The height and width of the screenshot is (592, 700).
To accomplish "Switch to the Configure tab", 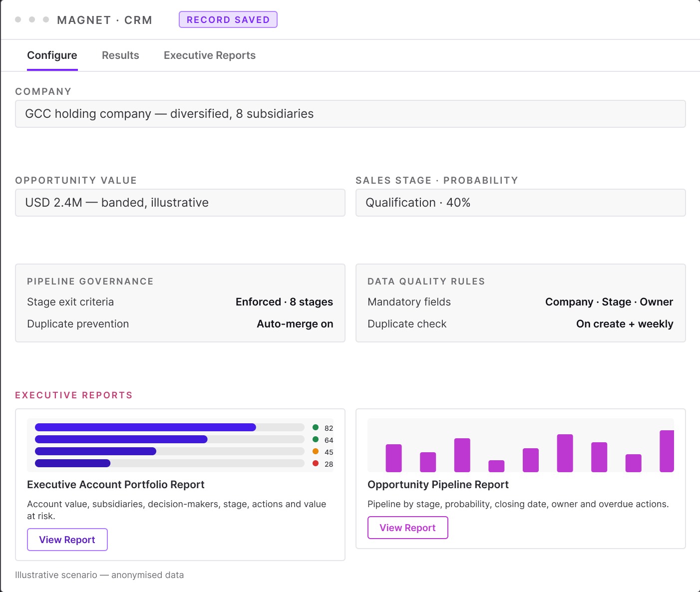I will 52,55.
